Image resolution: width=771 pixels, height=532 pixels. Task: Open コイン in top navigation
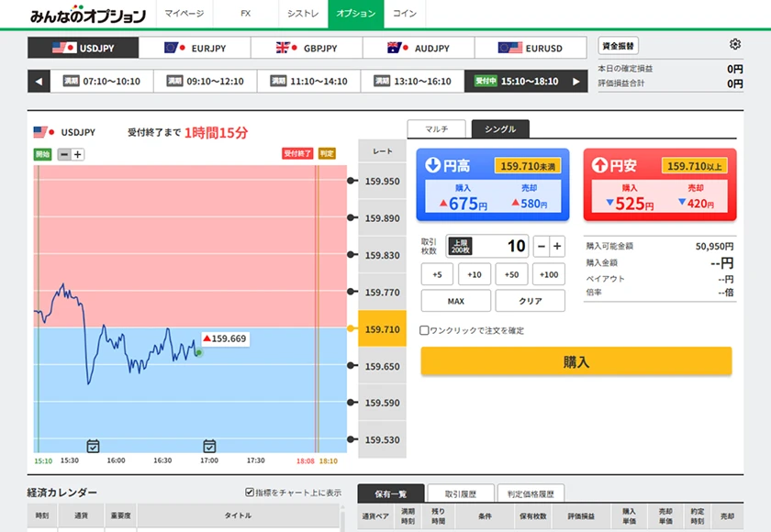point(405,14)
